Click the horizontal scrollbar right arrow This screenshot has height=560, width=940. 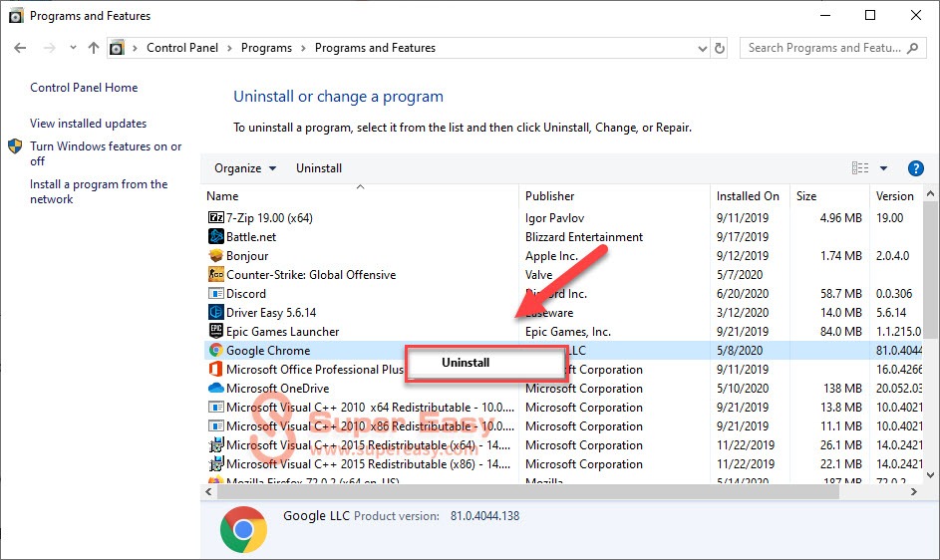(x=914, y=491)
